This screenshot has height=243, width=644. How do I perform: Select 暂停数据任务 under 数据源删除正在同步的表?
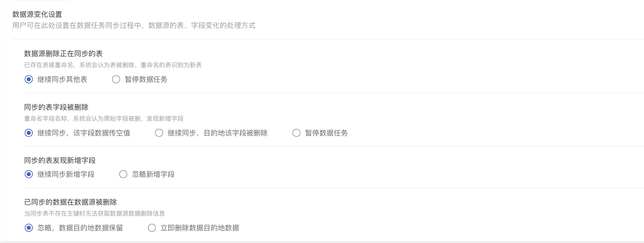point(116,79)
